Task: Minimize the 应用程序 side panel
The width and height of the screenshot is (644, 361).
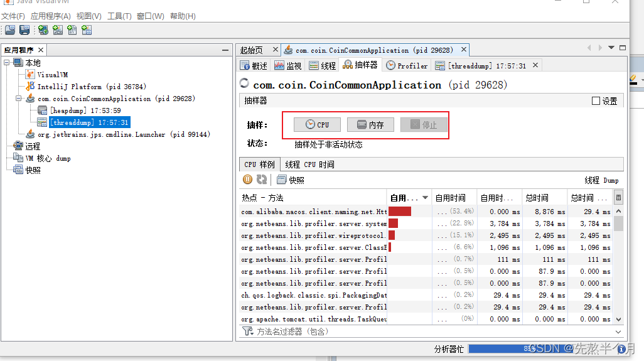Action: (225, 50)
